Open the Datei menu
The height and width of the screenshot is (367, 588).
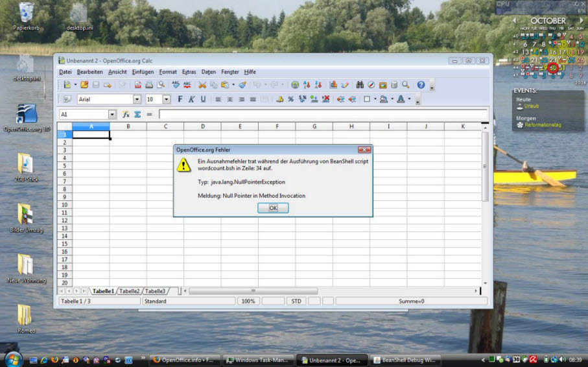click(x=65, y=72)
